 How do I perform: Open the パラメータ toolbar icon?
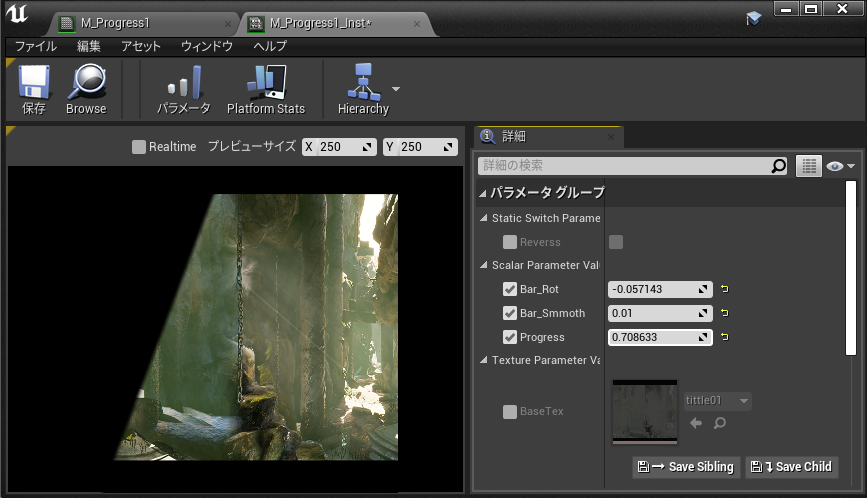[x=185, y=82]
